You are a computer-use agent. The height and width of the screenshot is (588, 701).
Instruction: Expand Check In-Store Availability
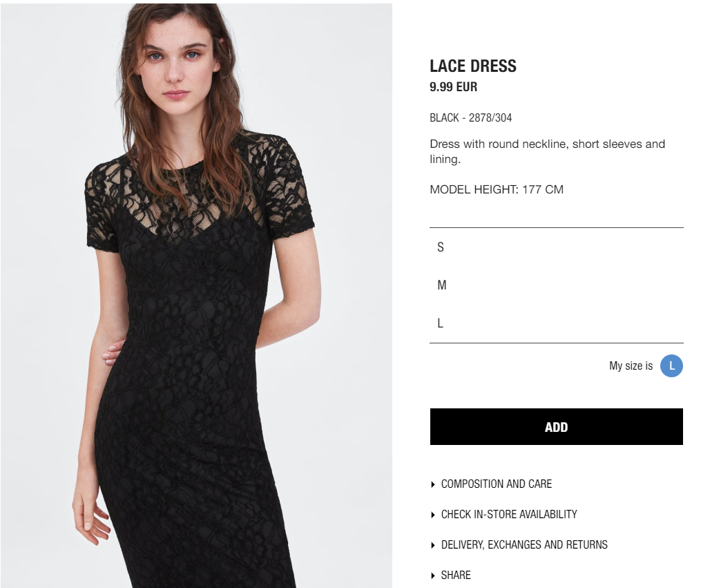509,514
